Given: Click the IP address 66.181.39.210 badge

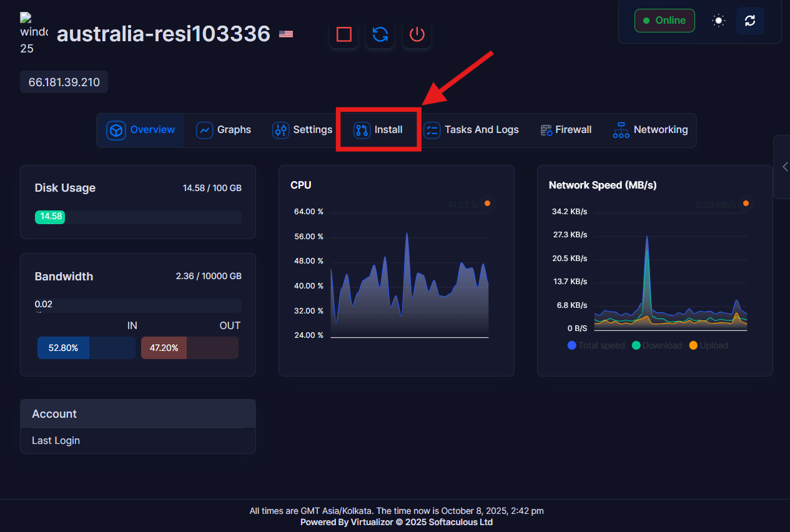Looking at the screenshot, I should [x=64, y=82].
